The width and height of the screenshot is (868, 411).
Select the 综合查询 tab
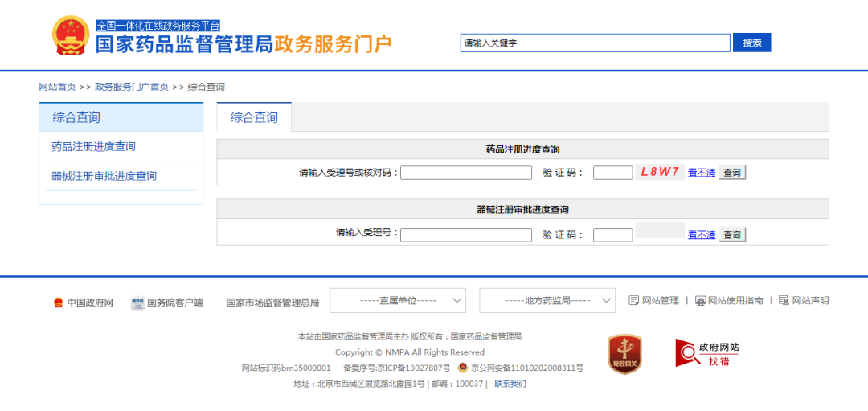pyautogui.click(x=254, y=117)
